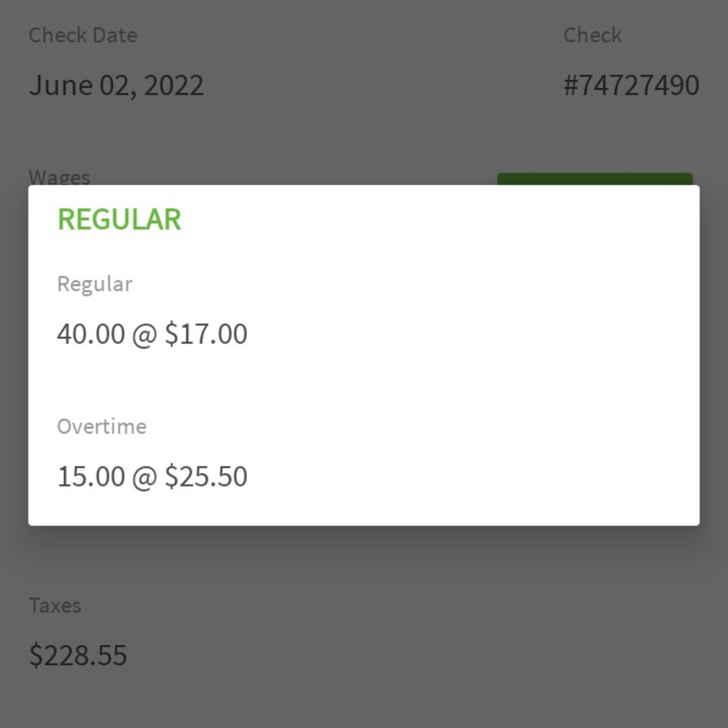Click the 15.00 overtime hours value

click(91, 476)
